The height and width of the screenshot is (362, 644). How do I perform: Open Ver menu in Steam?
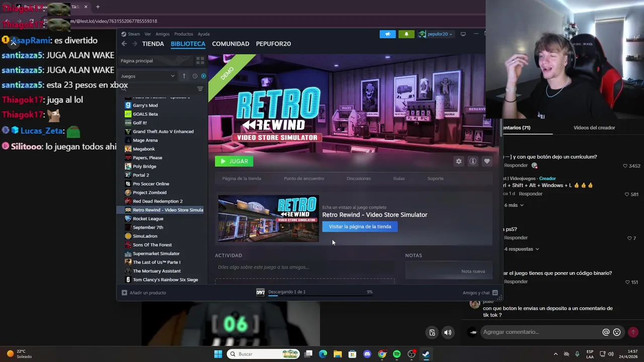tap(147, 34)
